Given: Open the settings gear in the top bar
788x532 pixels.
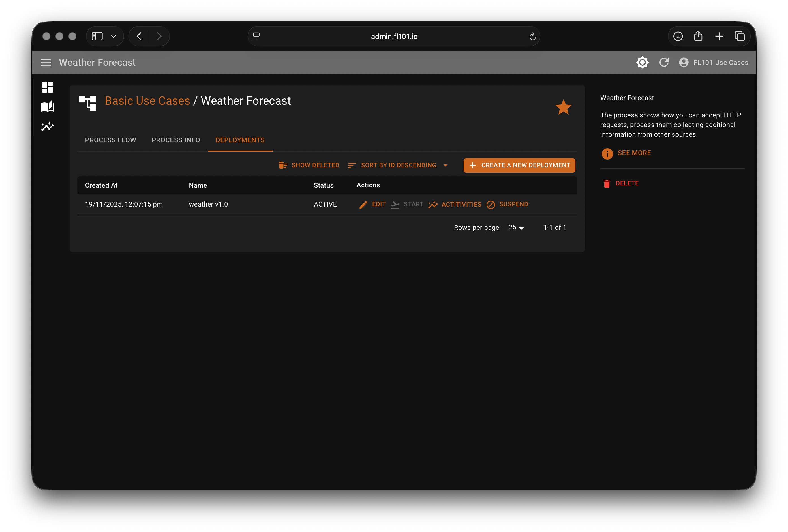Looking at the screenshot, I should pyautogui.click(x=642, y=62).
